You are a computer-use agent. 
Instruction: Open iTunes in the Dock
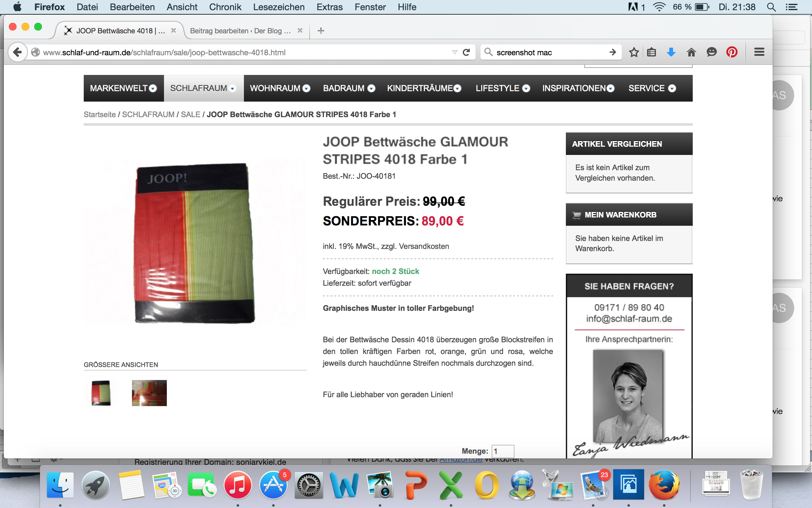(x=238, y=485)
